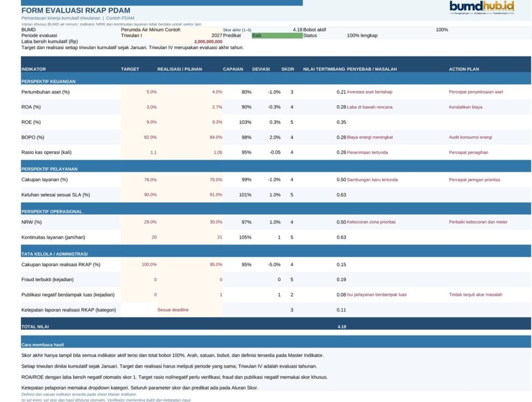Click the 'REALISASI / PILIHAN' column header
This screenshot has height=402, width=532.
tap(179, 69)
